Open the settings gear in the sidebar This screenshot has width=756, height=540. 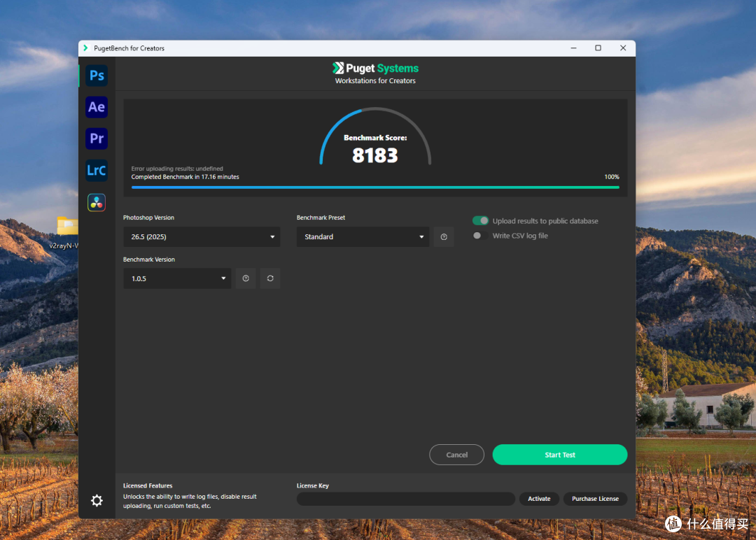(97, 501)
